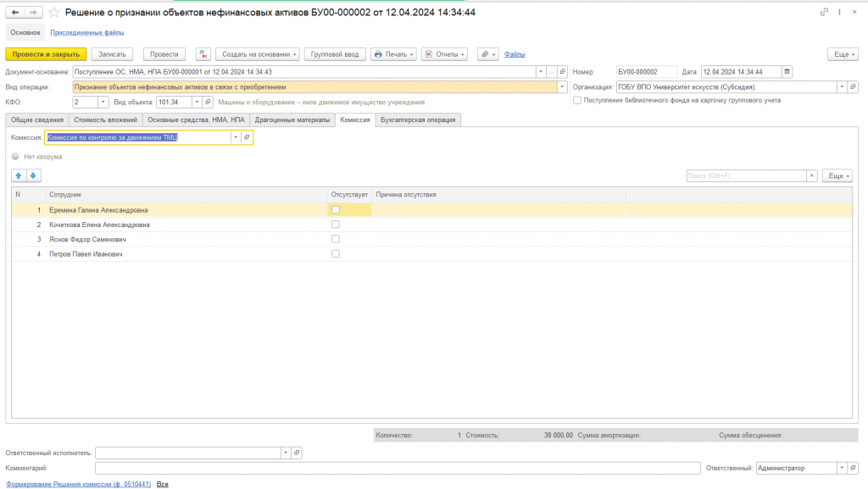Open the Отчеты dropdown menu

pos(444,54)
